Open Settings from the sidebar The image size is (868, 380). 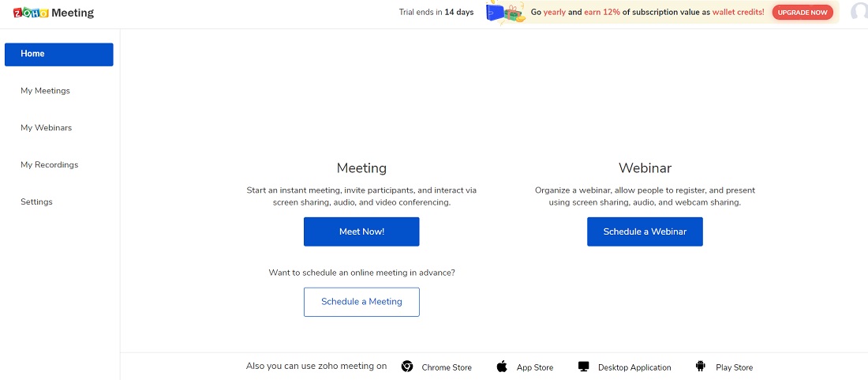click(36, 202)
